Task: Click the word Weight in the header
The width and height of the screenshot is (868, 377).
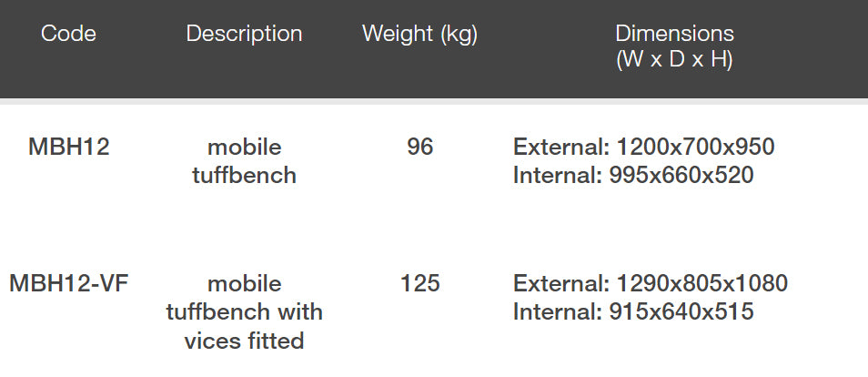Action: click(x=398, y=35)
